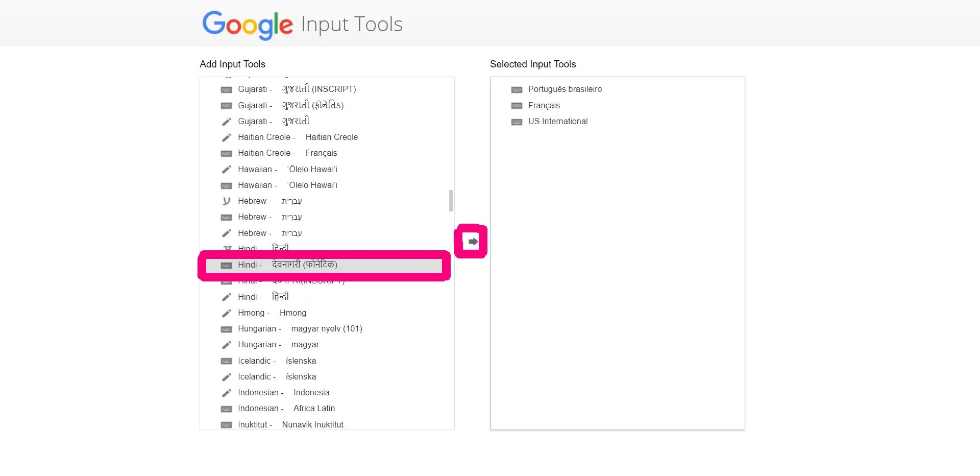Click the keyboard icon for Inuktitut Nunavik
The height and width of the screenshot is (476, 980).
click(x=226, y=425)
